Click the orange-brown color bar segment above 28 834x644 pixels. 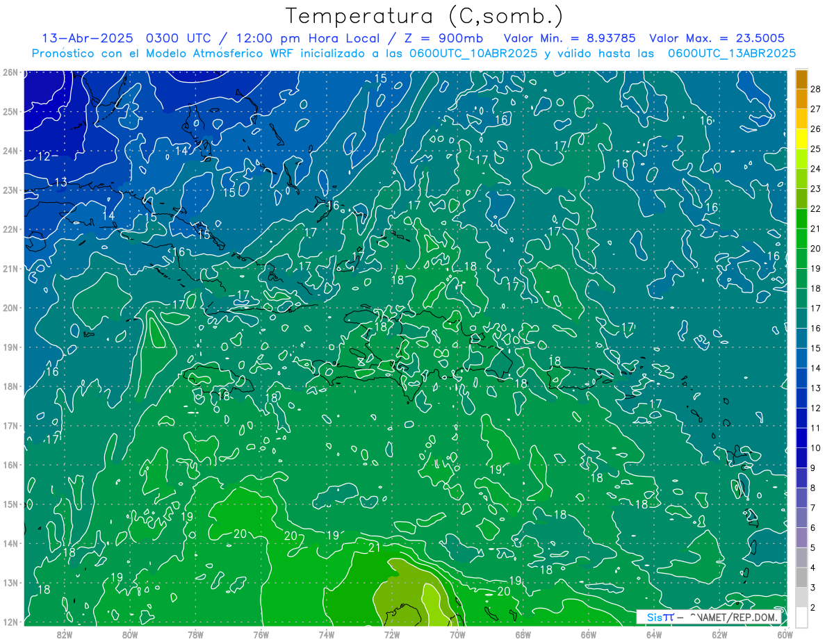[801, 79]
